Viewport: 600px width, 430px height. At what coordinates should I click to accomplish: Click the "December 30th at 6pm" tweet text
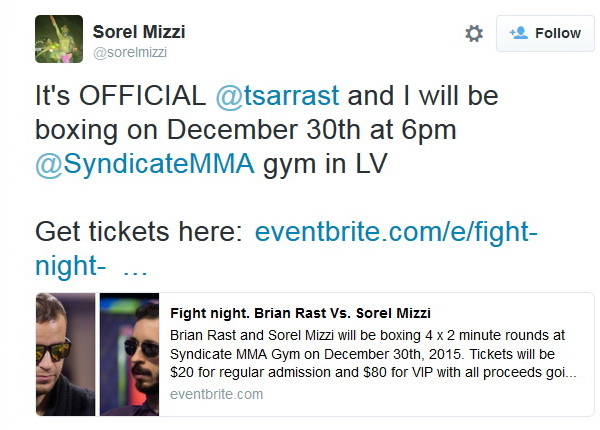[x=311, y=130]
